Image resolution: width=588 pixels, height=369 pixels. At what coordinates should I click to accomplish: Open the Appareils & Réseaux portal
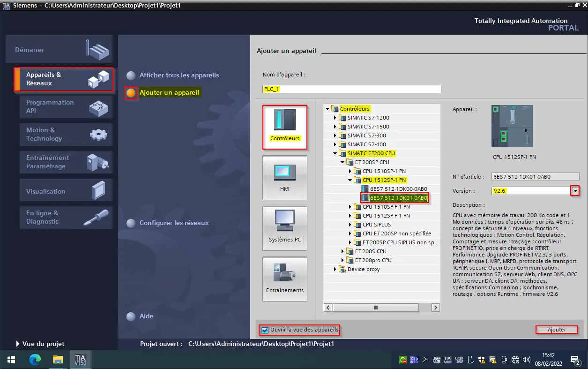[64, 79]
